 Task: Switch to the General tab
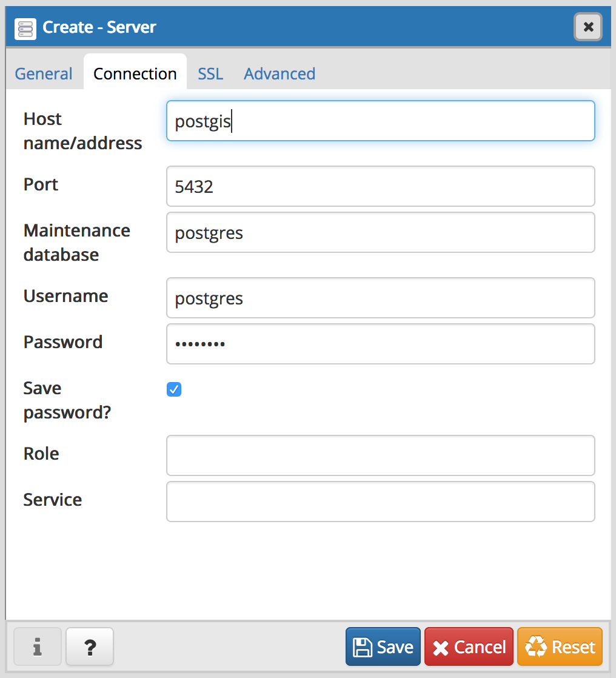point(44,74)
